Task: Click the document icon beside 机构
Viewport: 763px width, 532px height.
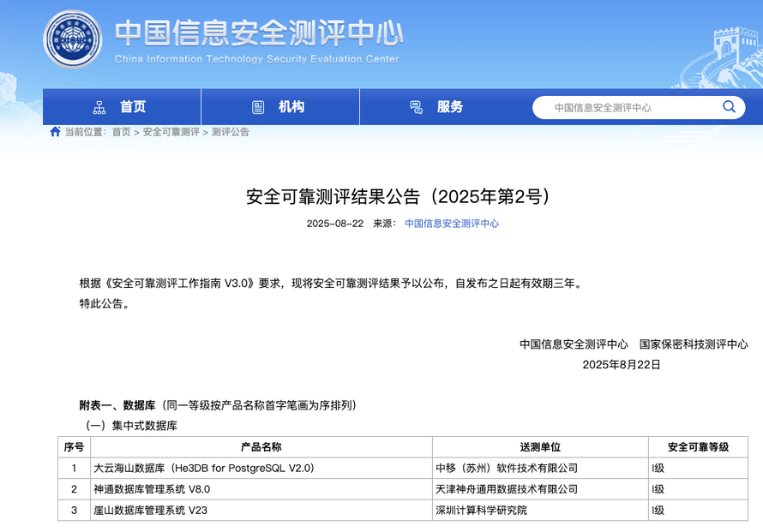Action: tap(258, 107)
